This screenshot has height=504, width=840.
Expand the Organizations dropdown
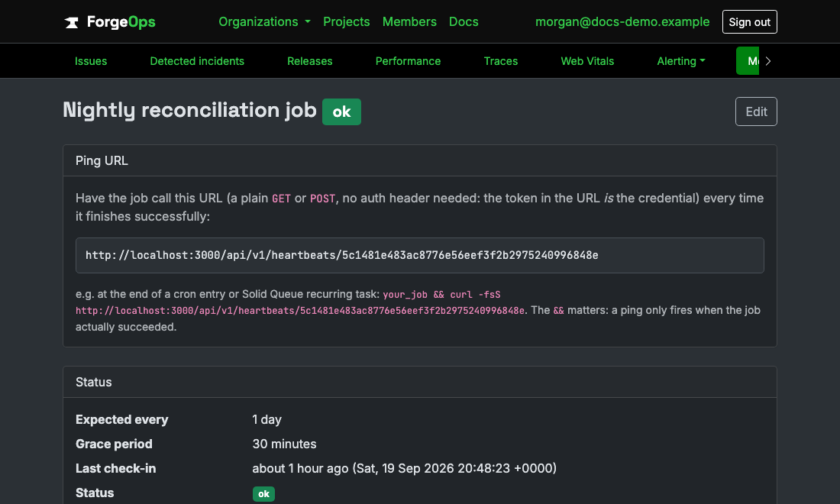click(x=264, y=22)
